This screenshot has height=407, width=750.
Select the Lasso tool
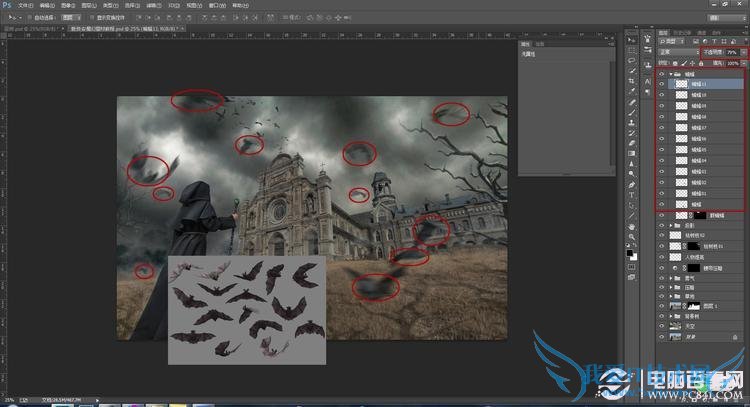pos(632,60)
